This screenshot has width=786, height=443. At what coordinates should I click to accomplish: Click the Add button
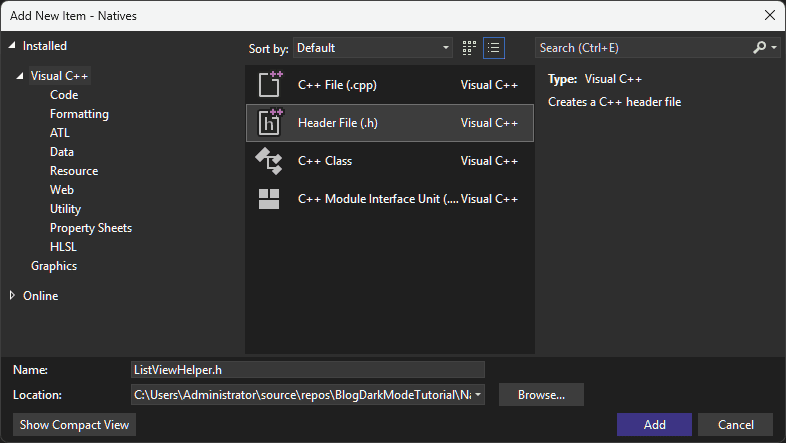click(655, 424)
